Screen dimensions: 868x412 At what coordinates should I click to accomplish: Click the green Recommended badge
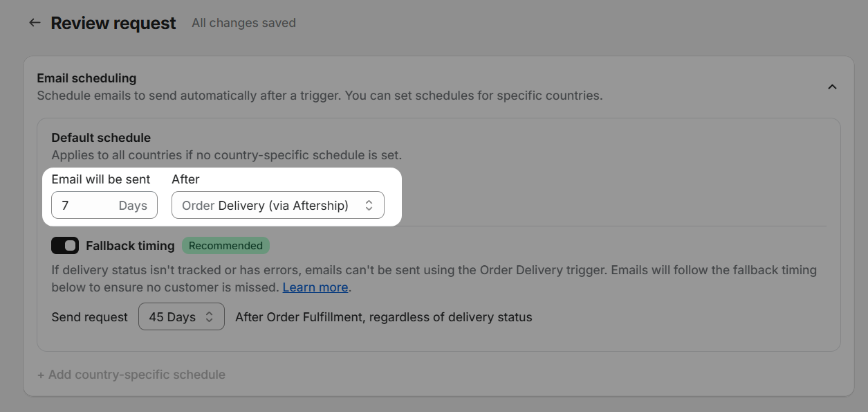click(x=225, y=246)
